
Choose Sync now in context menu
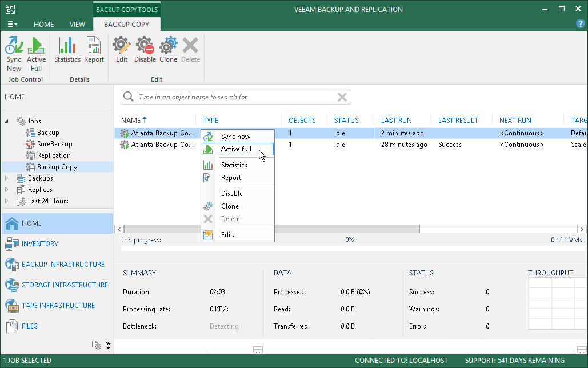[x=238, y=137]
